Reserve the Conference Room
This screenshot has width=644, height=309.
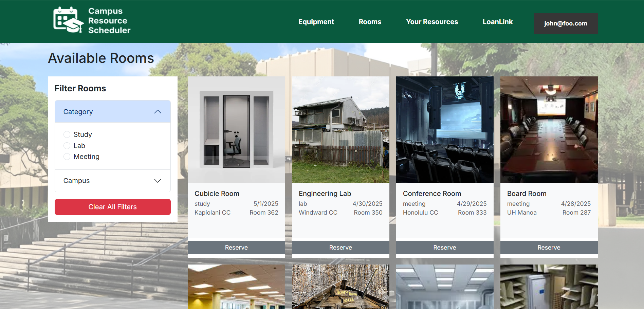445,248
